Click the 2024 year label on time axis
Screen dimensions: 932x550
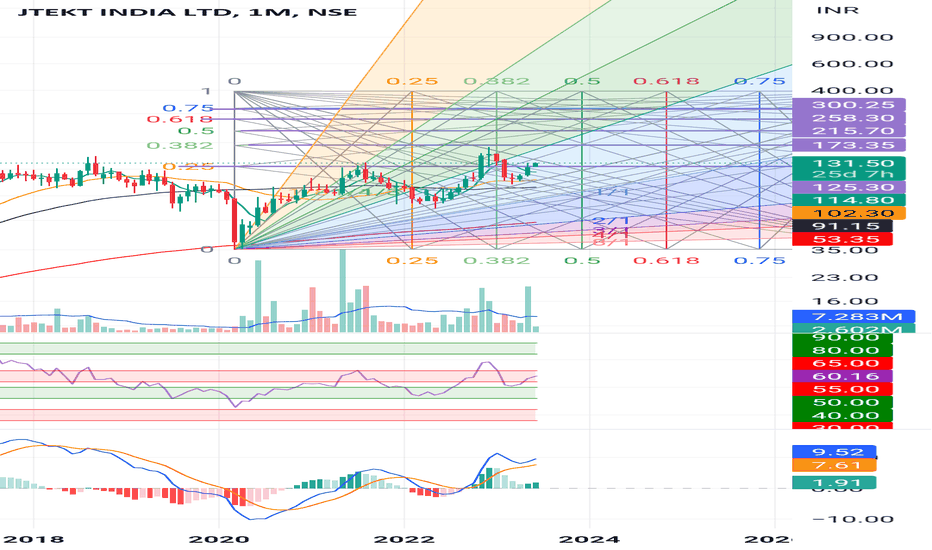590,540
